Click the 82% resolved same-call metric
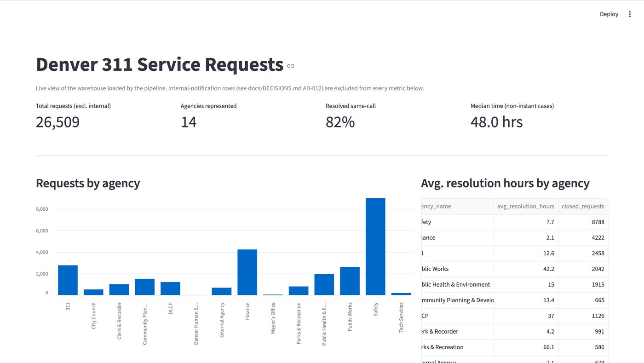This screenshot has height=363, width=644. 340,122
